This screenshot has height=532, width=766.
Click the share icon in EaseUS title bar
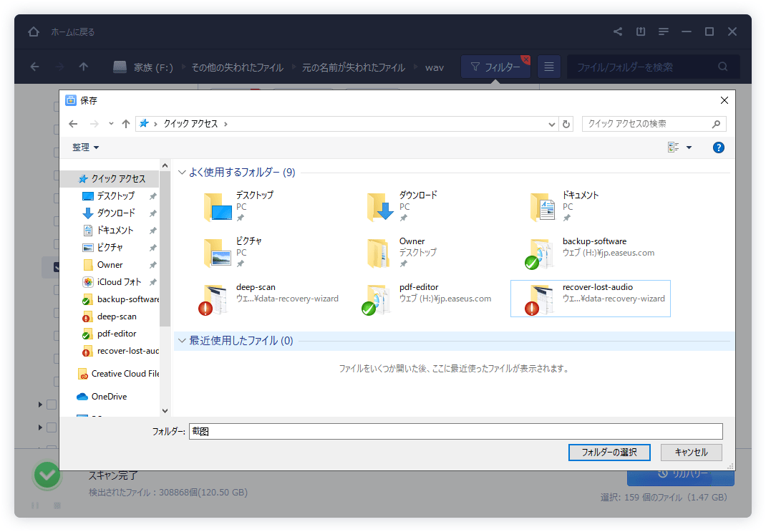[x=618, y=32]
